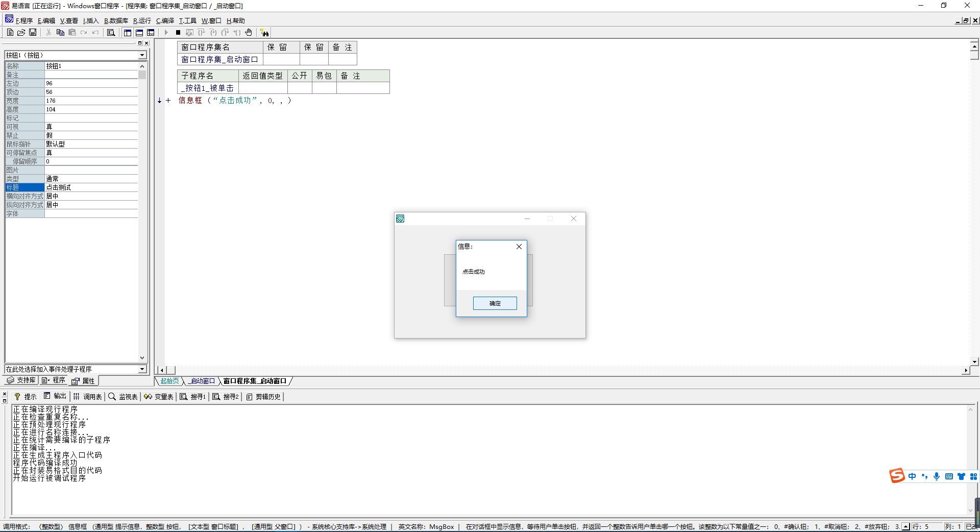The image size is (980, 532).
Task: Click the 可视 property value 真
Action: click(91, 127)
